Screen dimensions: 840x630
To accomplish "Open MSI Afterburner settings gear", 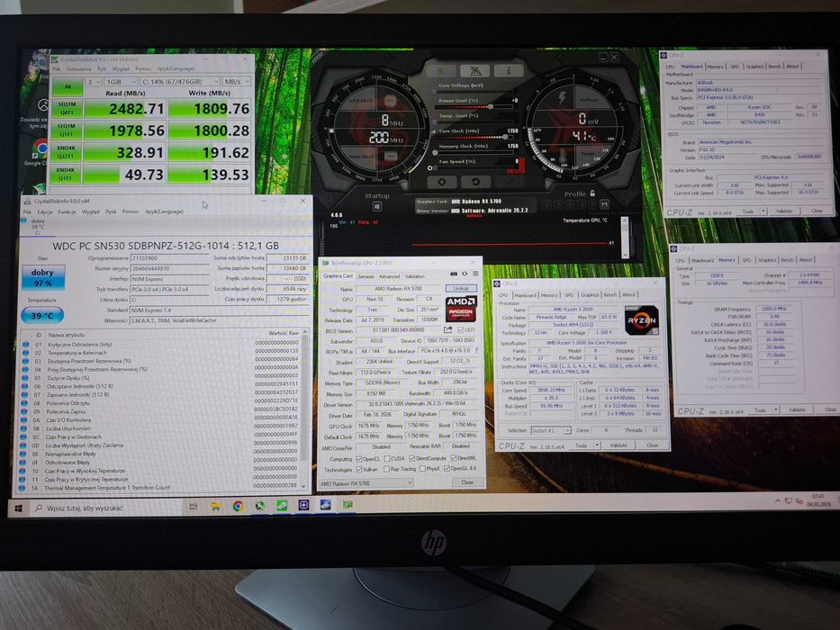I will tap(442, 182).
